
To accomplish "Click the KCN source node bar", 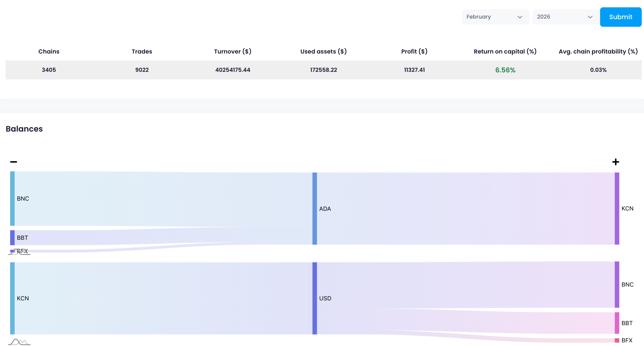I will tap(12, 298).
